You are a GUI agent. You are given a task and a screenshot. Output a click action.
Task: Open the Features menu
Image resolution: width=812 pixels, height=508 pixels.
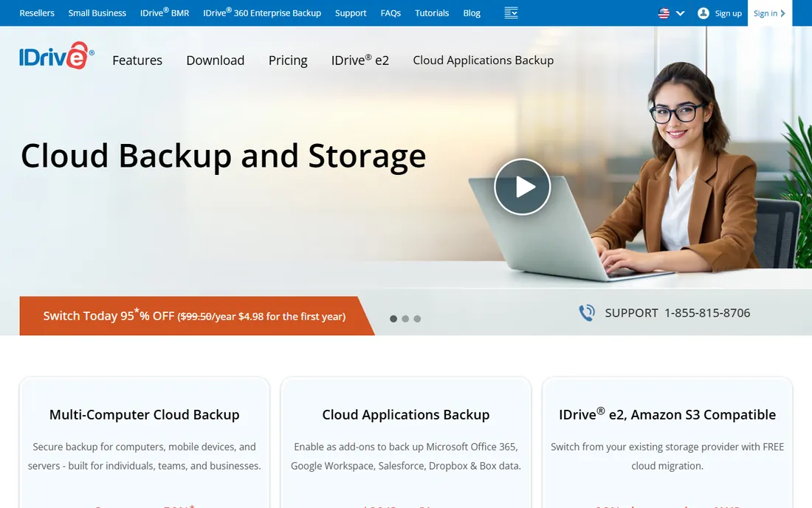[137, 60]
